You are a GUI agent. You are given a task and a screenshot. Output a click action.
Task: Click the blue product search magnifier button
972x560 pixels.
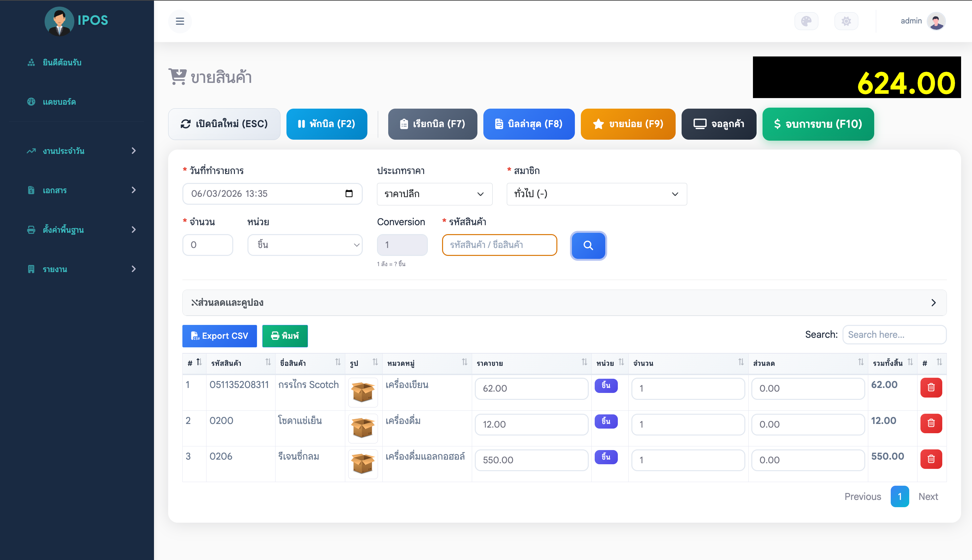(x=588, y=245)
